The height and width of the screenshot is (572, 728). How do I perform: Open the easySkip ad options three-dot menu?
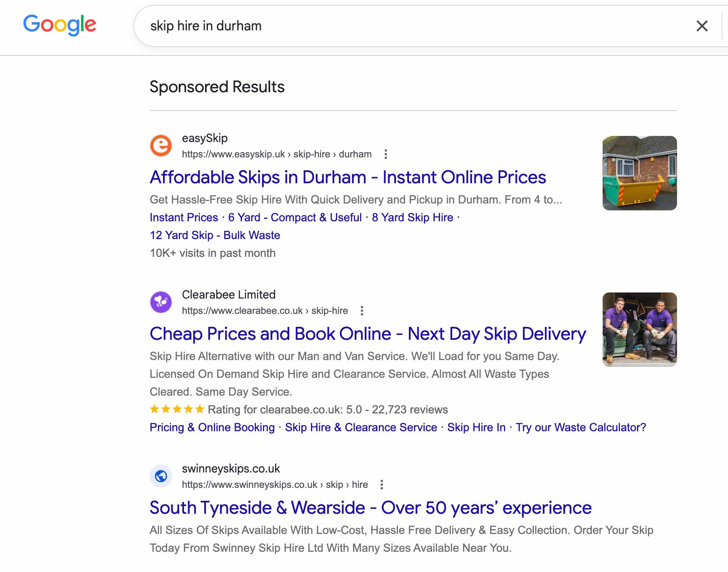(x=385, y=154)
